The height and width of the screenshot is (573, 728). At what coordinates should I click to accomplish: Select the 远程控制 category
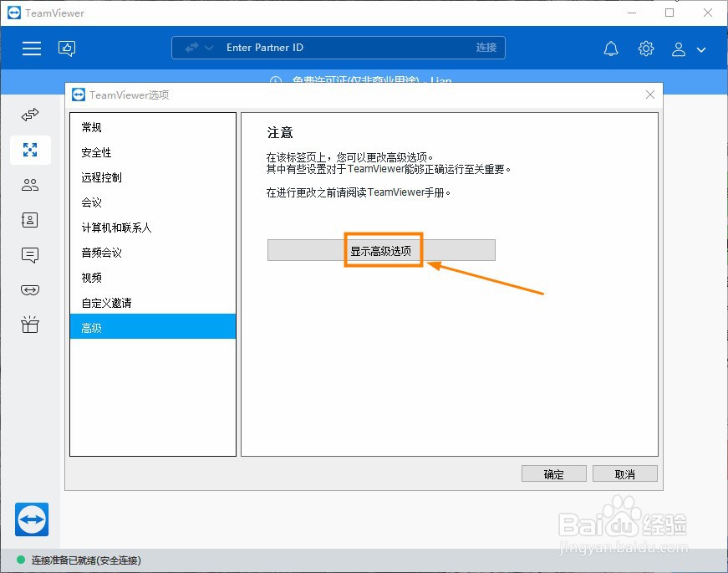(x=153, y=177)
